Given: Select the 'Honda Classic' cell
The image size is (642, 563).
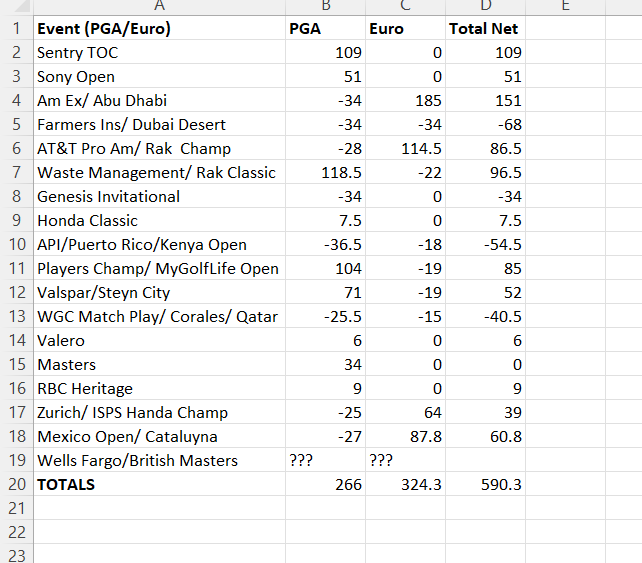Looking at the screenshot, I should coord(159,220).
